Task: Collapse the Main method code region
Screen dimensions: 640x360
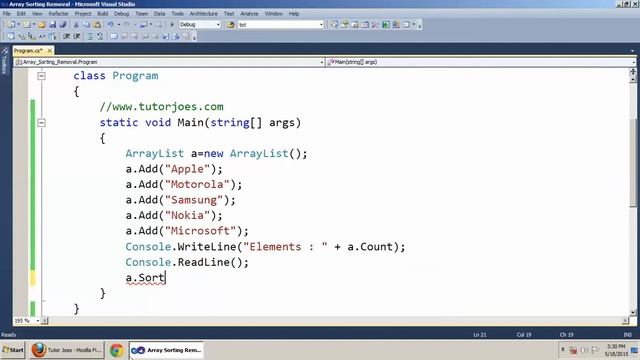Action: click(x=41, y=123)
